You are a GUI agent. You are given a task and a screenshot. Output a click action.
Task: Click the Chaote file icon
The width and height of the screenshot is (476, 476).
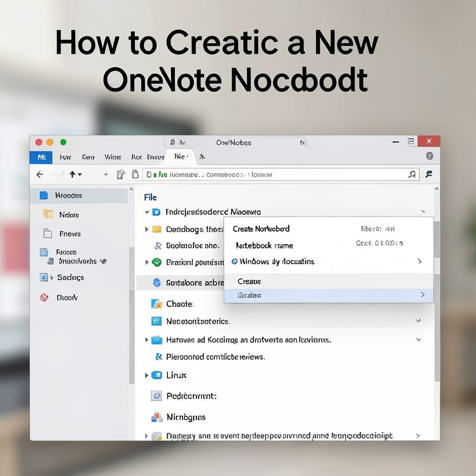click(x=157, y=304)
